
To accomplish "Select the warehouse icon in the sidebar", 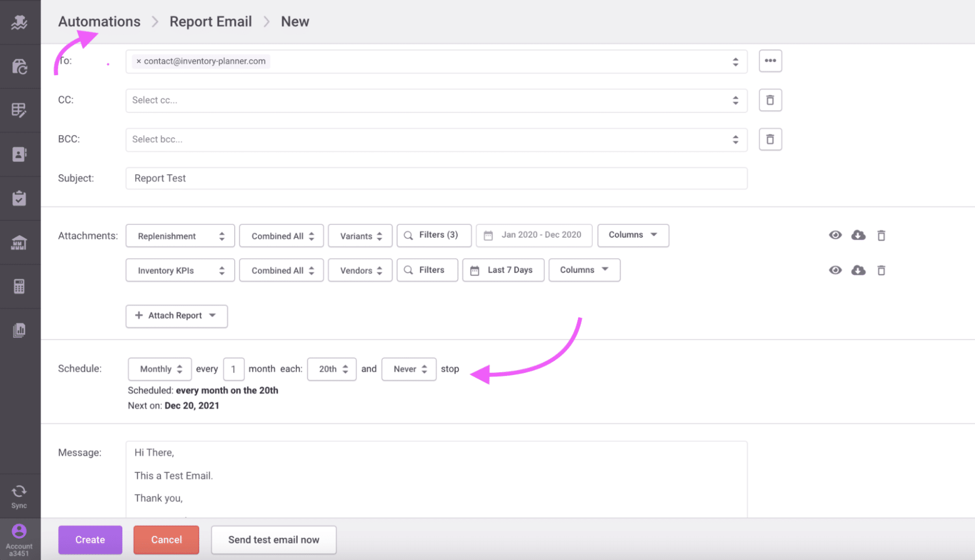I will click(x=20, y=242).
